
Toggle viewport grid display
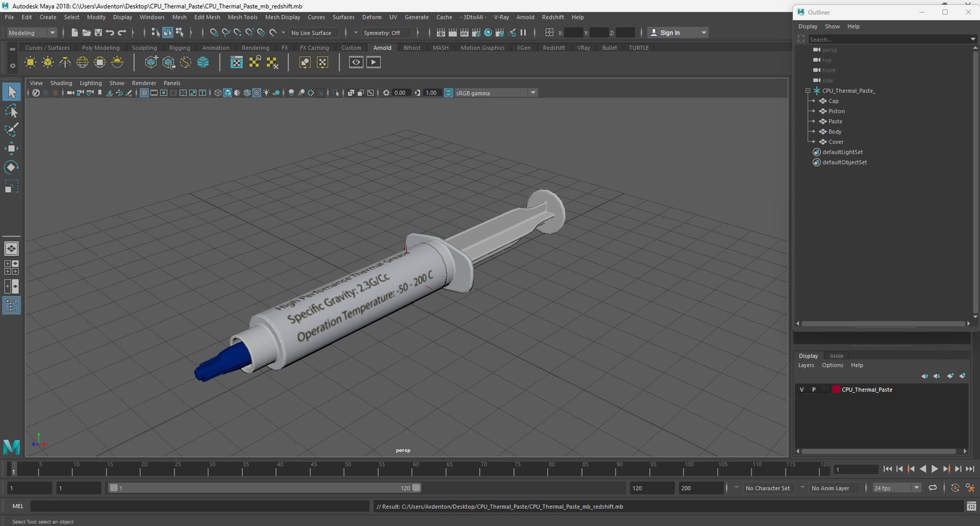point(144,93)
